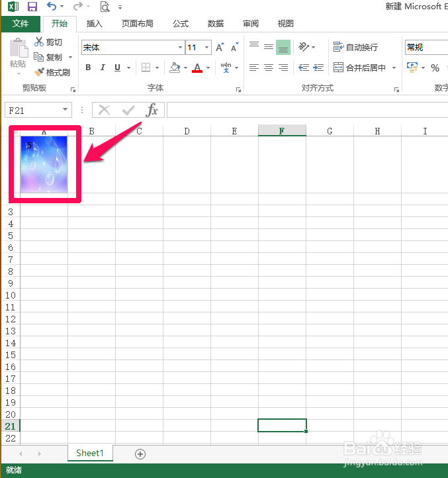
Task: Expand the fill color dropdown arrow
Action: click(x=185, y=68)
